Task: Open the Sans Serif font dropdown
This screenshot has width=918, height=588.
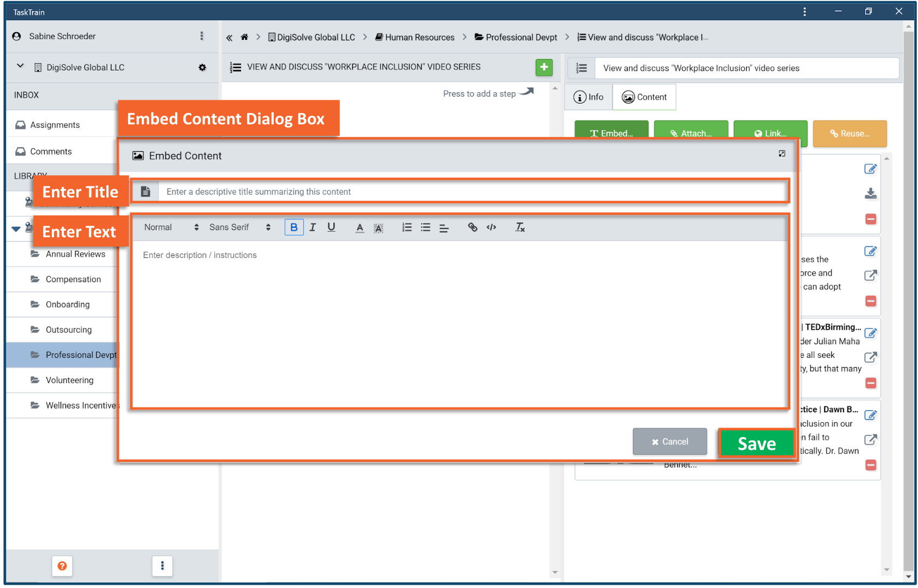Action: 240,227
